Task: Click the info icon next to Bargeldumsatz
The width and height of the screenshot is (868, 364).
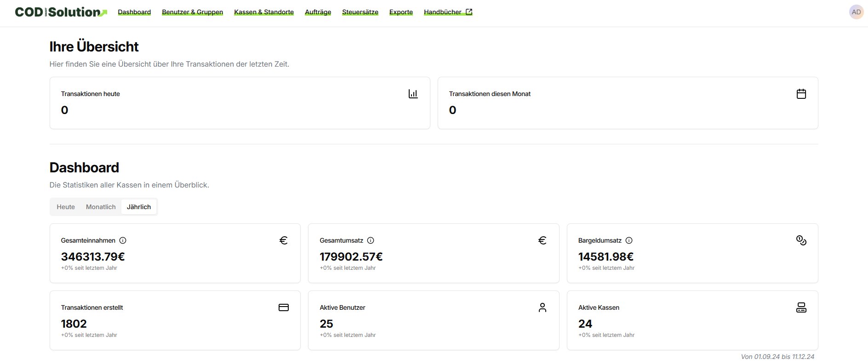Action: pos(629,240)
